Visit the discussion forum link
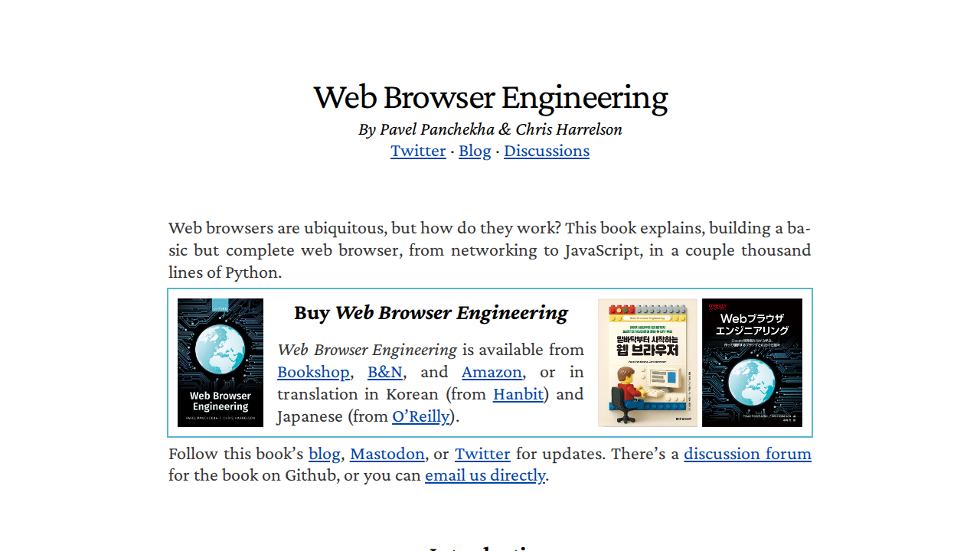The image size is (980, 551). pos(747,454)
